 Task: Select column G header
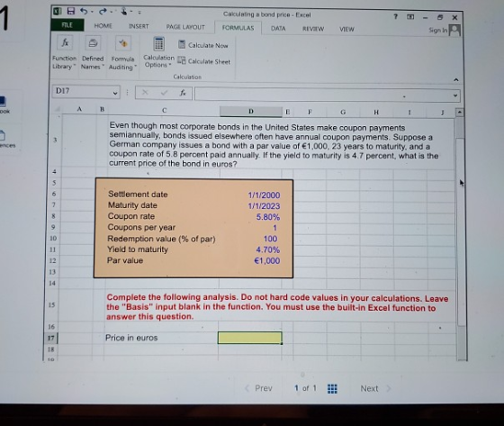click(343, 112)
